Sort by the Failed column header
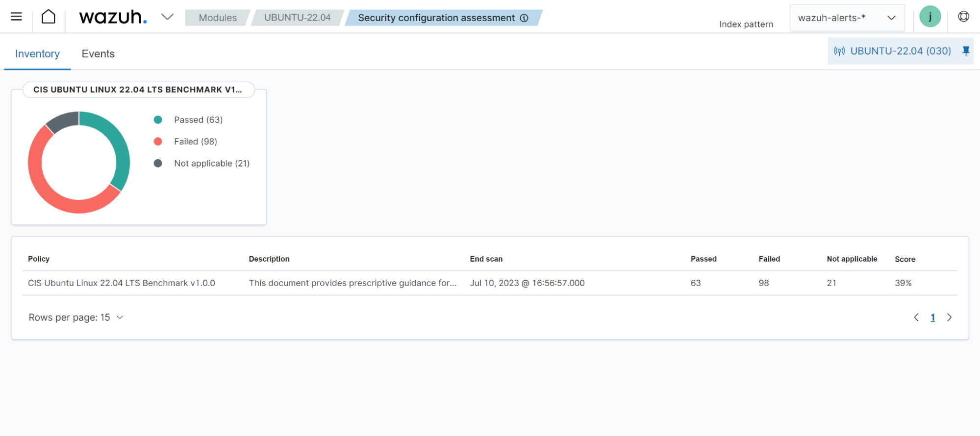This screenshot has height=436, width=980. click(769, 259)
